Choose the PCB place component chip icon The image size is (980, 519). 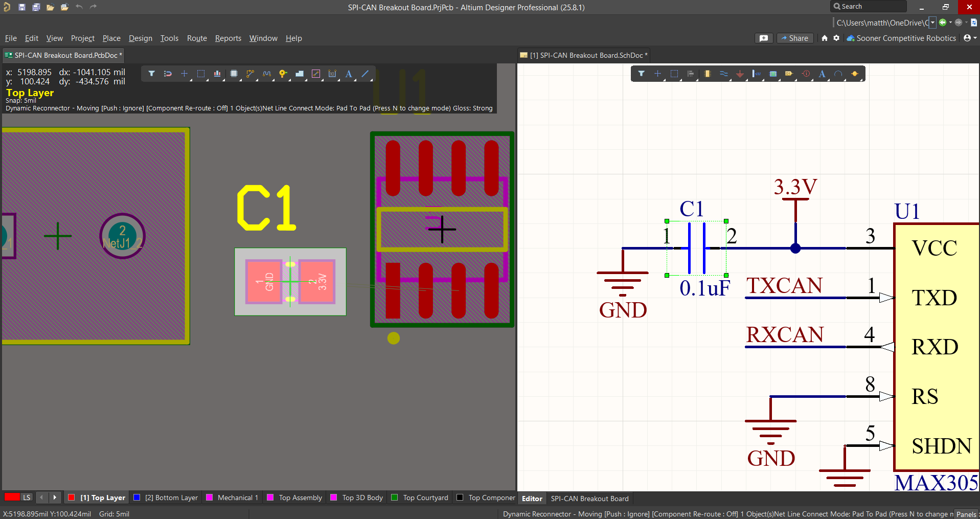pos(234,74)
